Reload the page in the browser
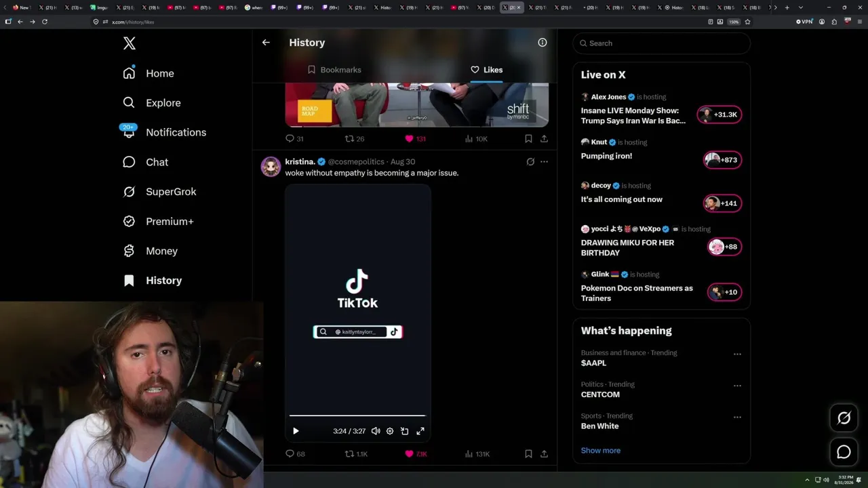Image resolution: width=868 pixels, height=488 pixels. click(x=45, y=22)
